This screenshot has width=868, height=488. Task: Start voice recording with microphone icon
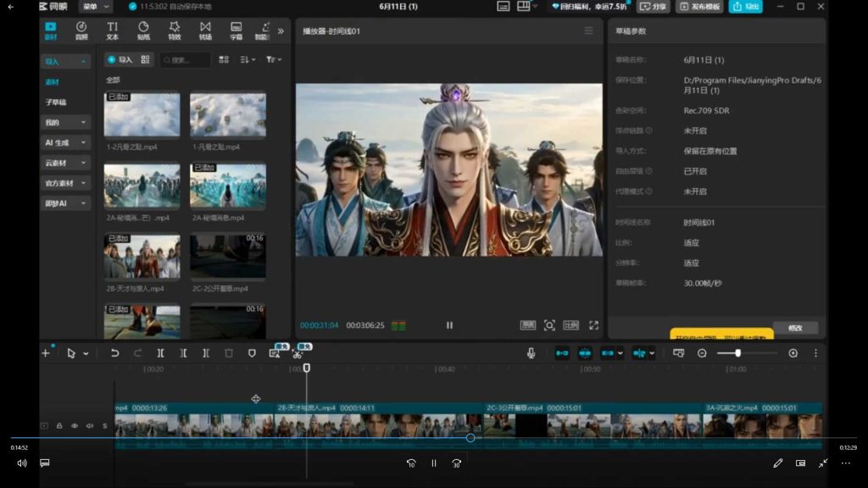click(531, 353)
